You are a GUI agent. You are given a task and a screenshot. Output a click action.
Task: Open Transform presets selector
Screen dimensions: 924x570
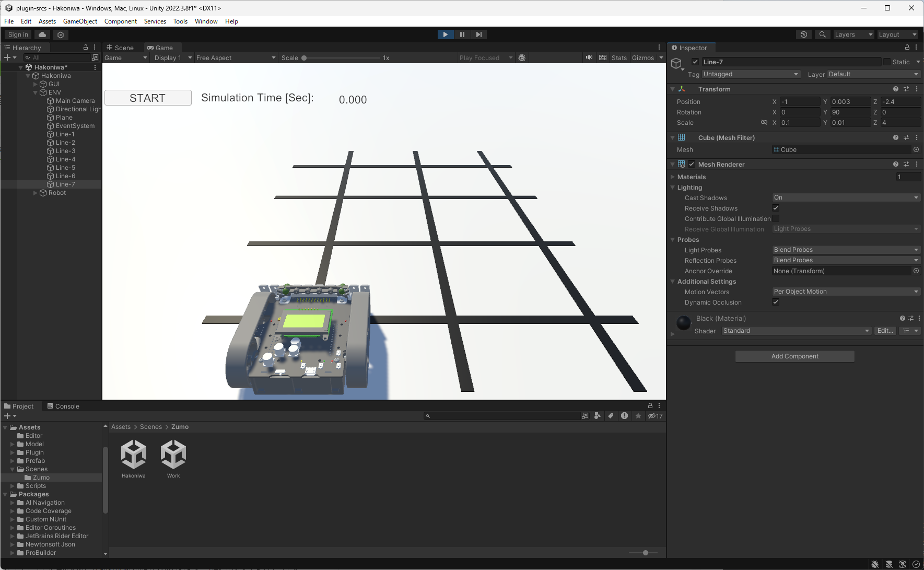[x=906, y=89]
